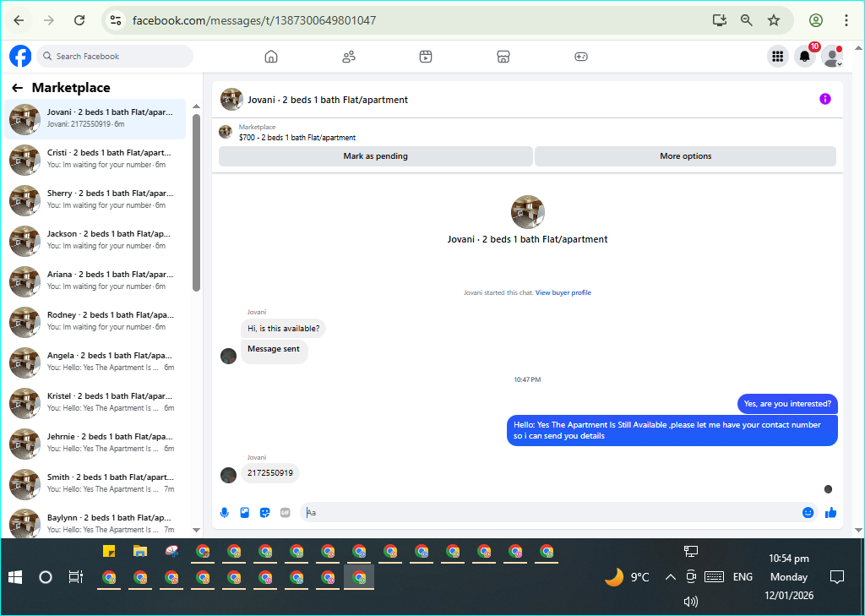The image size is (865, 616).
Task: Open the Windows Start menu
Action: 15,577
